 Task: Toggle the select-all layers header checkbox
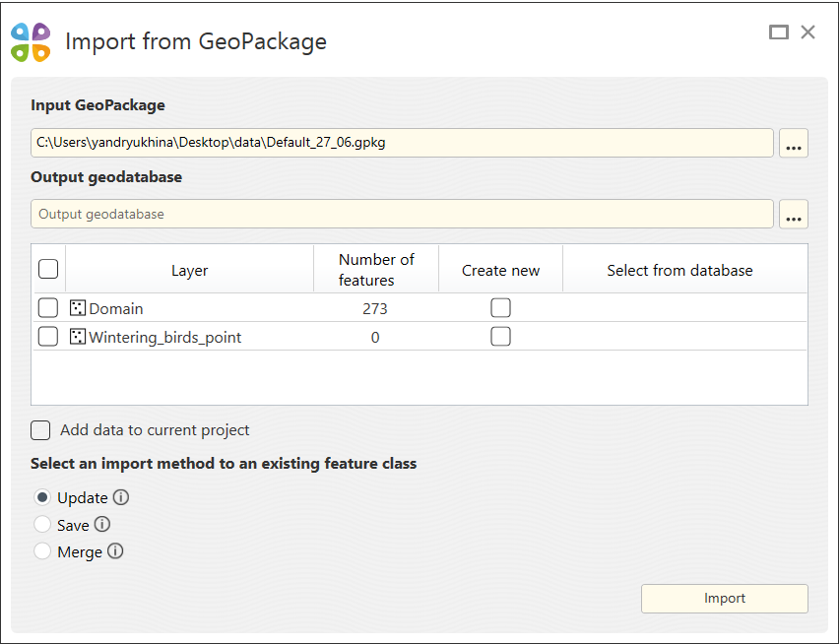48,269
